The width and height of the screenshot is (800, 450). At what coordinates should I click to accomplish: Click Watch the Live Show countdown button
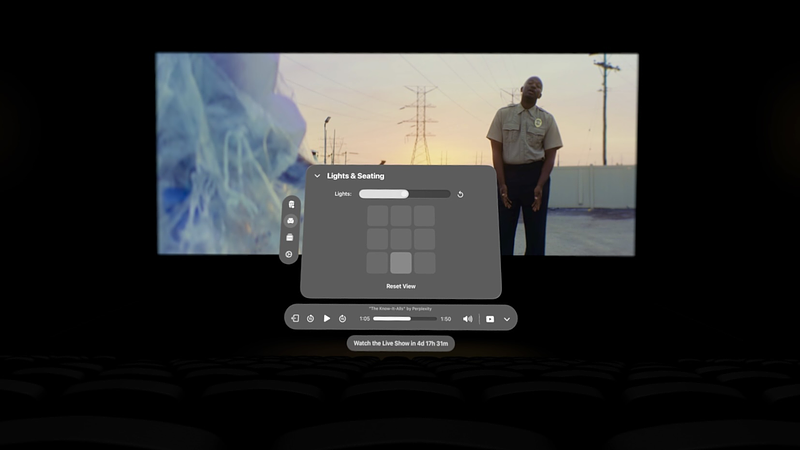tap(401, 343)
